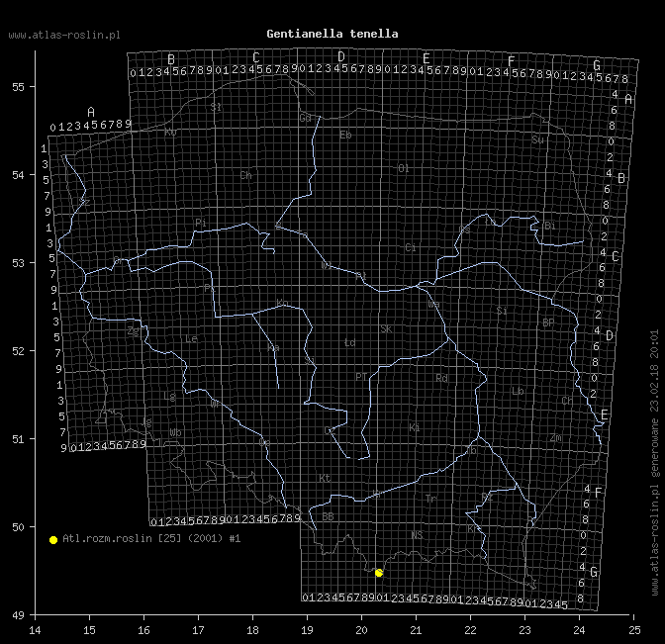Click the vertical 'generowane 23.02.18 20:01' text
The image size is (665, 644).
coord(655,404)
